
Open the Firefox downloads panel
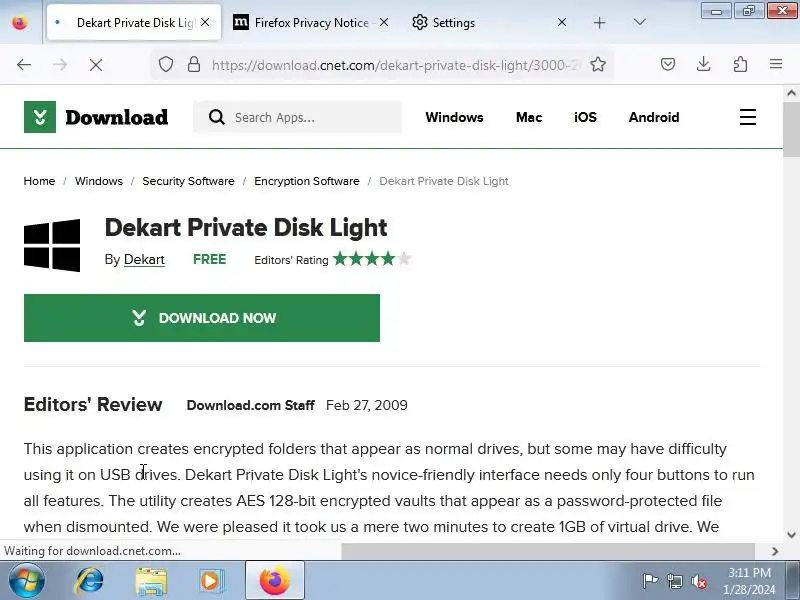(x=704, y=64)
